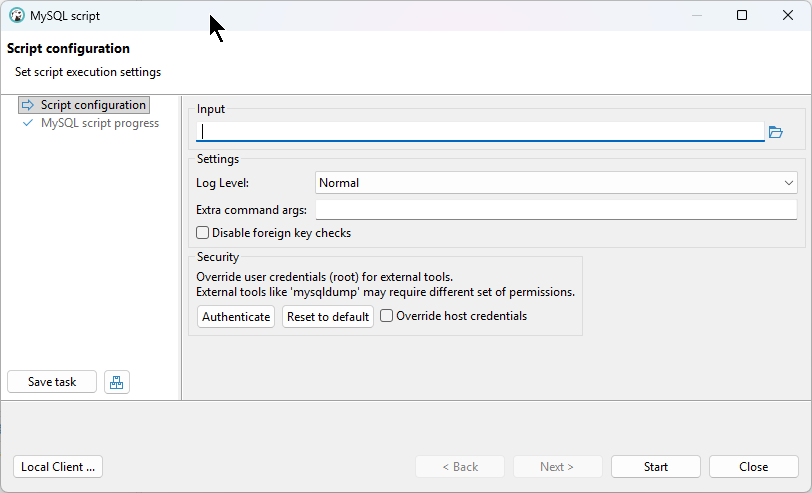Viewport: 812px width, 493px height.
Task: Click the DBeaver icon in the title bar
Action: (x=16, y=16)
